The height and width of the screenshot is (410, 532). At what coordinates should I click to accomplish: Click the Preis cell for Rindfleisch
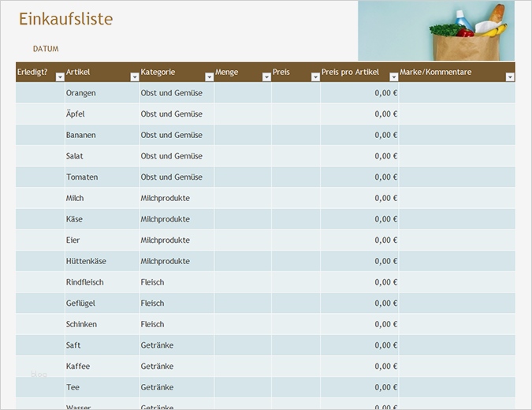296,282
